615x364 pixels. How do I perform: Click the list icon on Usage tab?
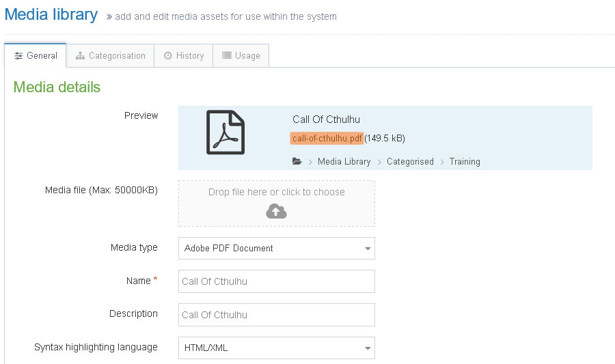point(226,56)
